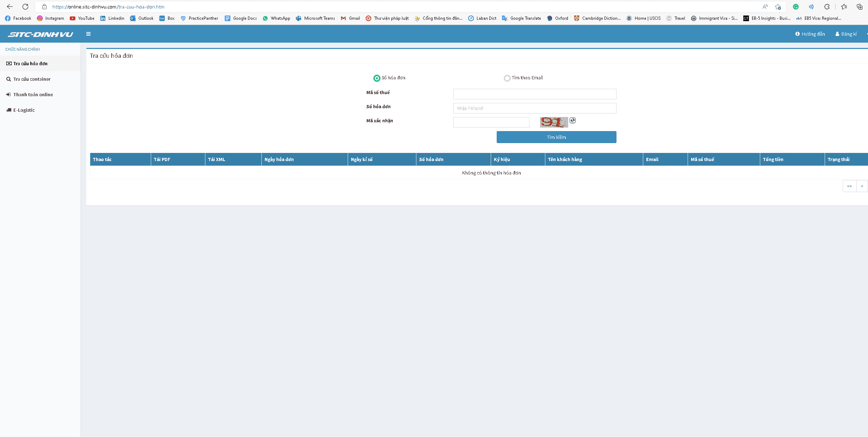Image resolution: width=868 pixels, height=437 pixels.
Task: Go back with the browser back arrow
Action: [x=10, y=7]
